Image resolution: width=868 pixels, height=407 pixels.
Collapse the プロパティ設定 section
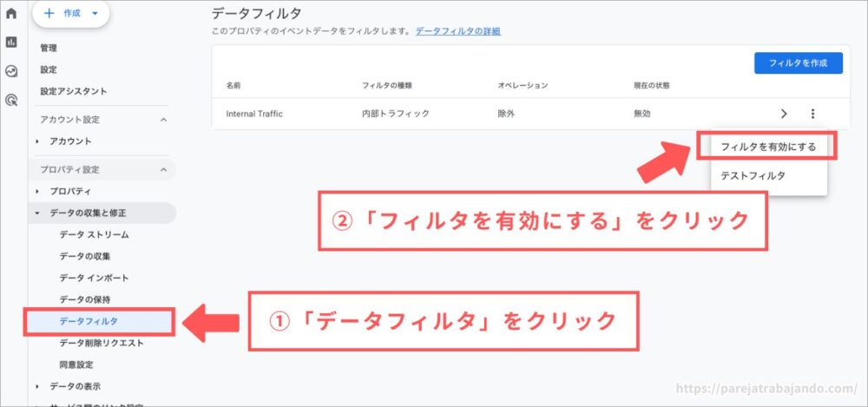[x=163, y=169]
